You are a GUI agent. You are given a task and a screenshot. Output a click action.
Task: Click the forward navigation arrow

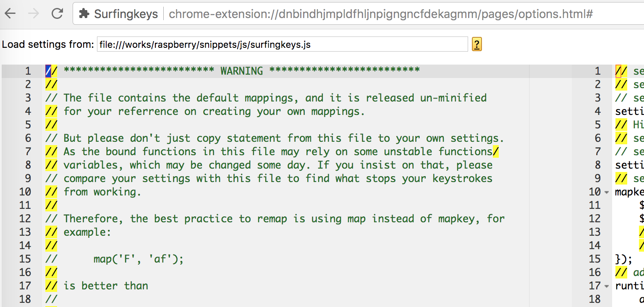click(x=34, y=13)
